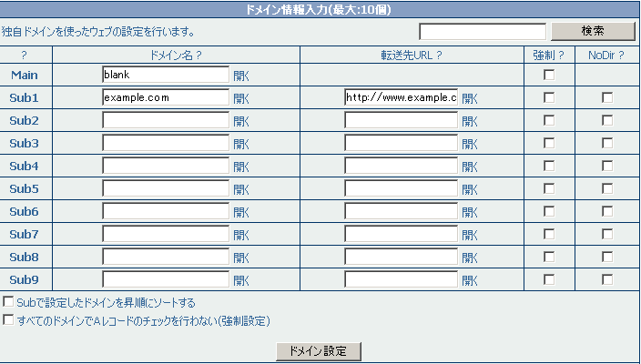This screenshot has width=641, height=364.
Task: Click the Sub6 domain name field
Action: [x=166, y=212]
